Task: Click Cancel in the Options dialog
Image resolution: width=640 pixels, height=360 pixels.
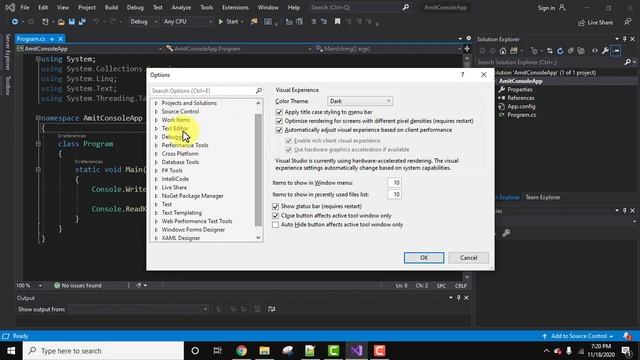Action: [x=468, y=258]
